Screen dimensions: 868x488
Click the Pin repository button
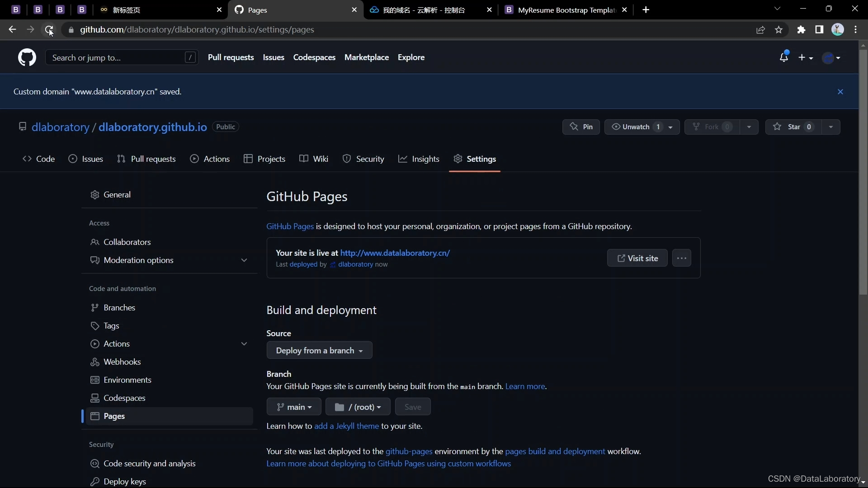581,127
